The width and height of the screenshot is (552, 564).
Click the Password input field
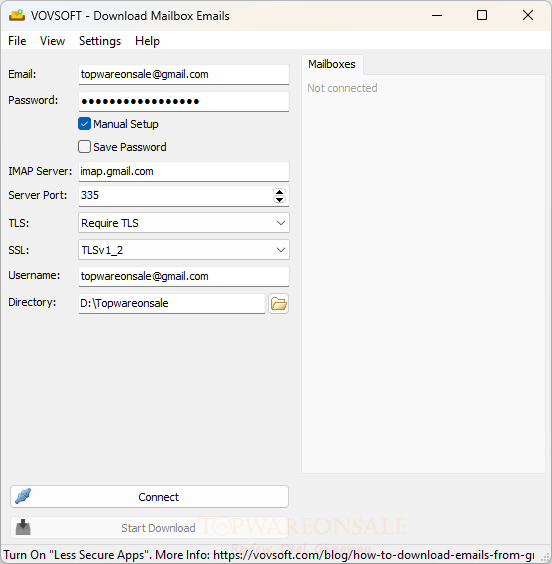tap(184, 101)
